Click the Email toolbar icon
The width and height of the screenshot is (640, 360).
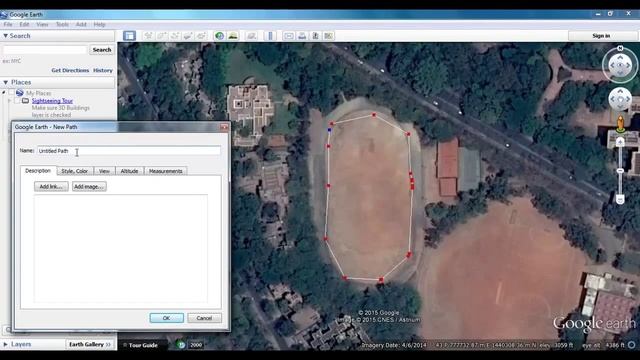tap(289, 36)
